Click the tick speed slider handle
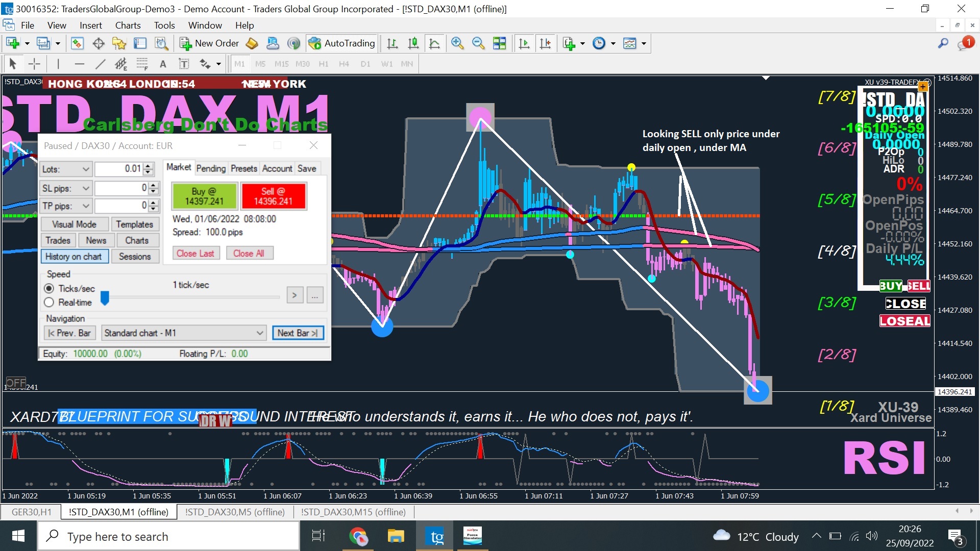 tap(105, 297)
